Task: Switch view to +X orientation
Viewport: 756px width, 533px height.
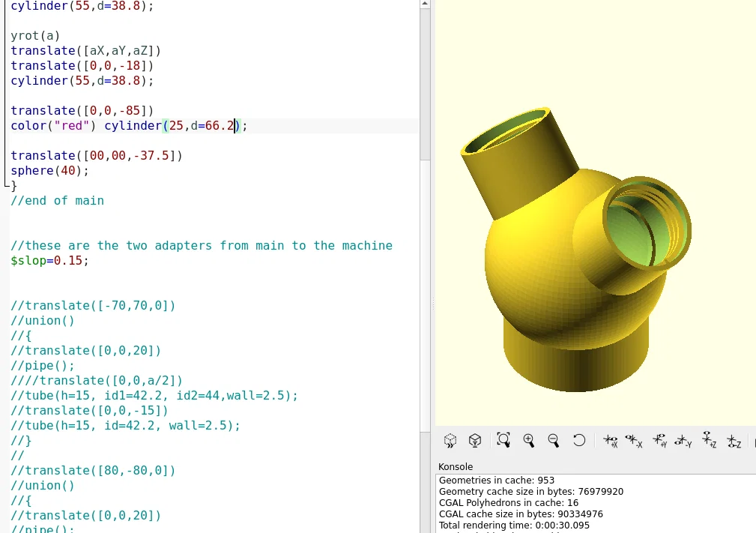Action: click(611, 440)
